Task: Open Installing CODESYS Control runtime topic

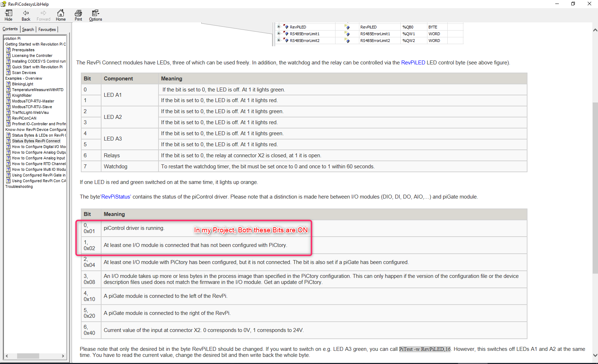Action: 39,61
